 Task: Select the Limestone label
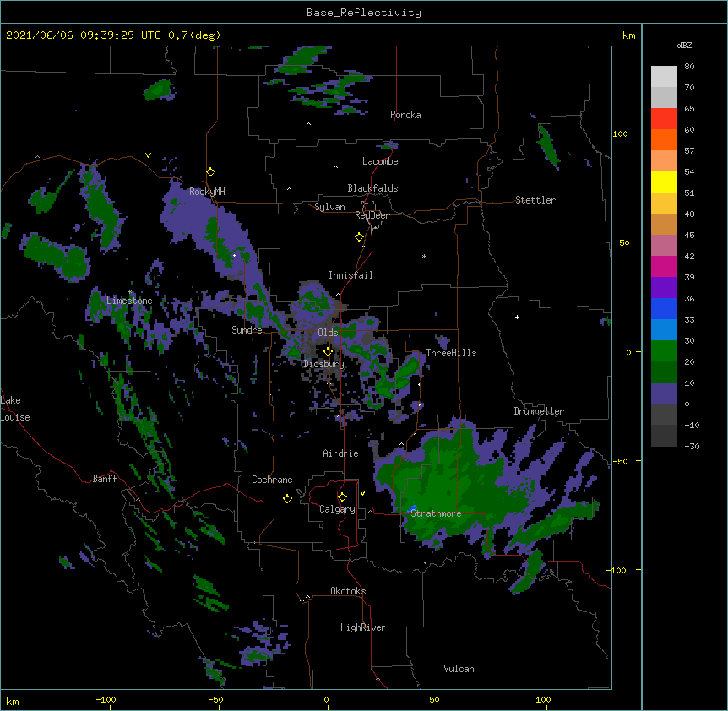(x=129, y=301)
